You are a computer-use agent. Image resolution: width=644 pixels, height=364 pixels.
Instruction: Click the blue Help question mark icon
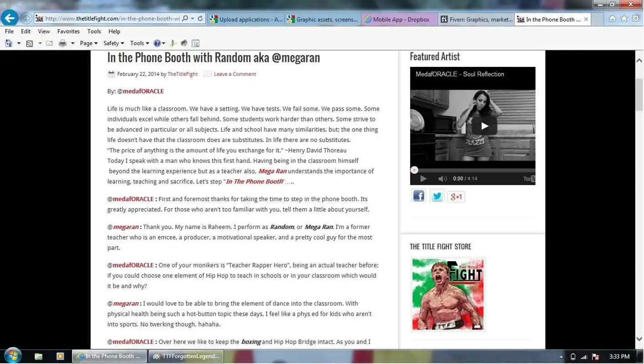coord(157,43)
